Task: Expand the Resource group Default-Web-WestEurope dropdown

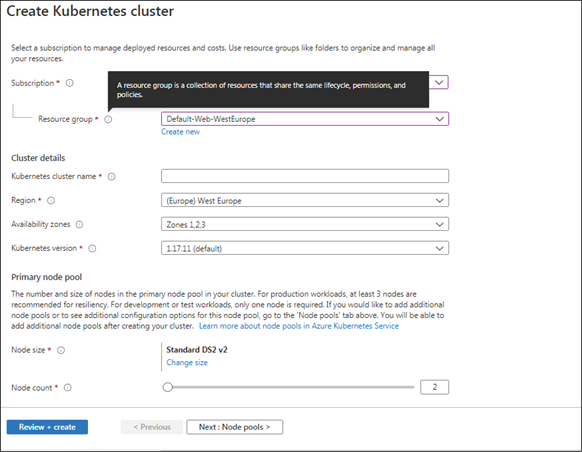Action: pyautogui.click(x=305, y=119)
